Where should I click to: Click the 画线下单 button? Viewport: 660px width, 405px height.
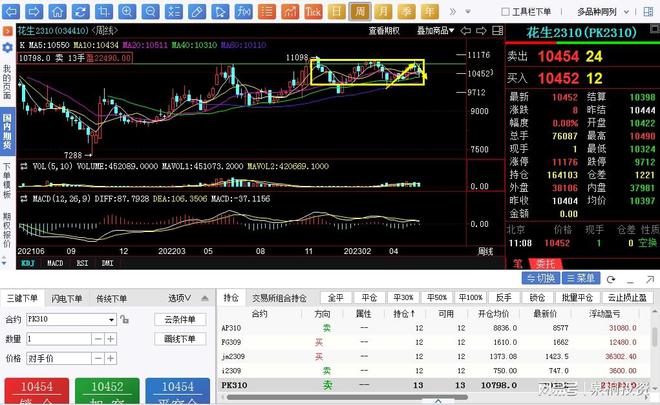(180, 339)
